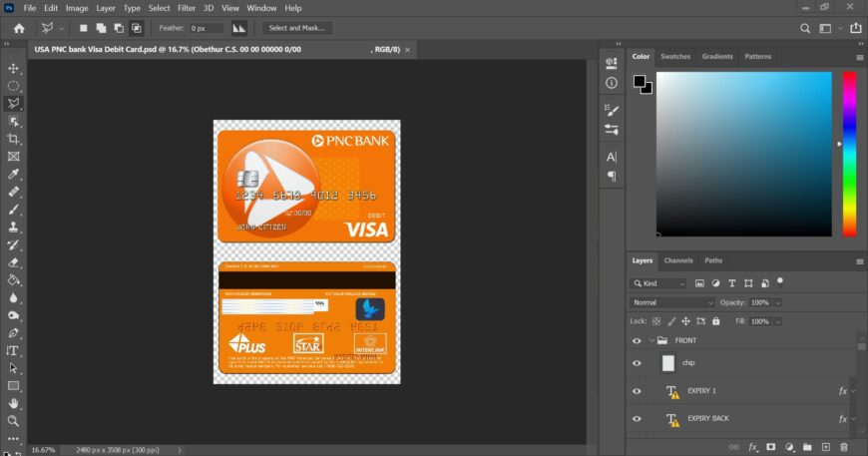Open the Fill slider dropdown arrow
The width and height of the screenshot is (868, 456).
[x=777, y=321]
